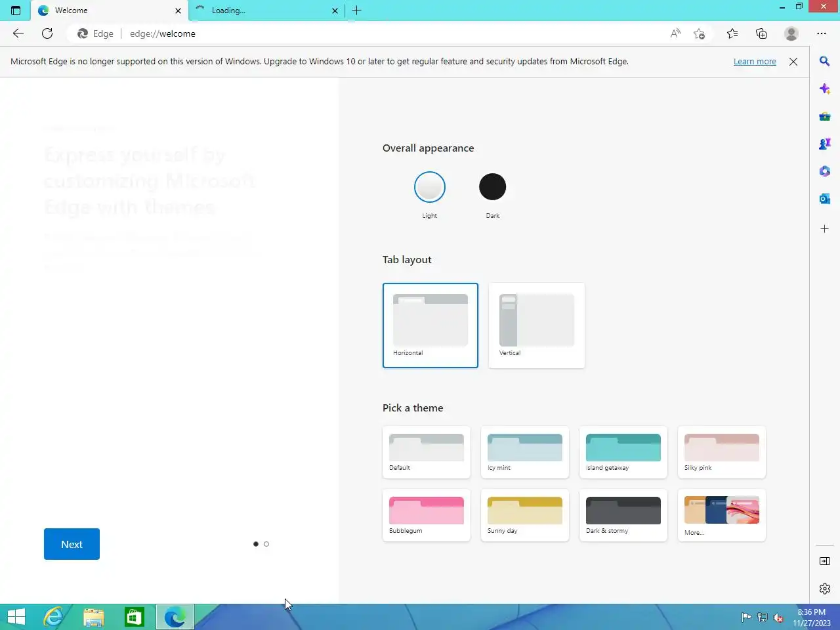Select the first page indicator dot
This screenshot has height=630, width=840.
(x=255, y=544)
